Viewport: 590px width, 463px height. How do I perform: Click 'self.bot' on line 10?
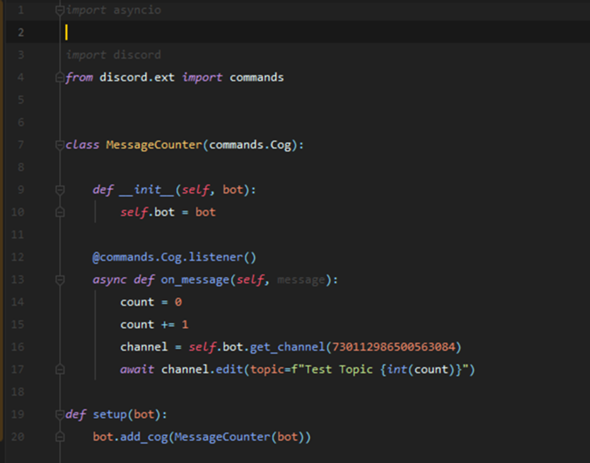tap(148, 212)
